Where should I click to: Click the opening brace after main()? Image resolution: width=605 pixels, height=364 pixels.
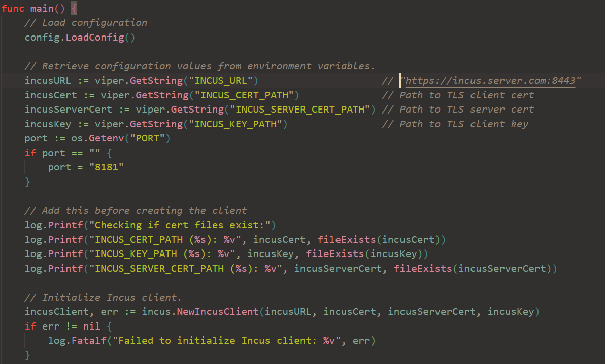coord(74,8)
